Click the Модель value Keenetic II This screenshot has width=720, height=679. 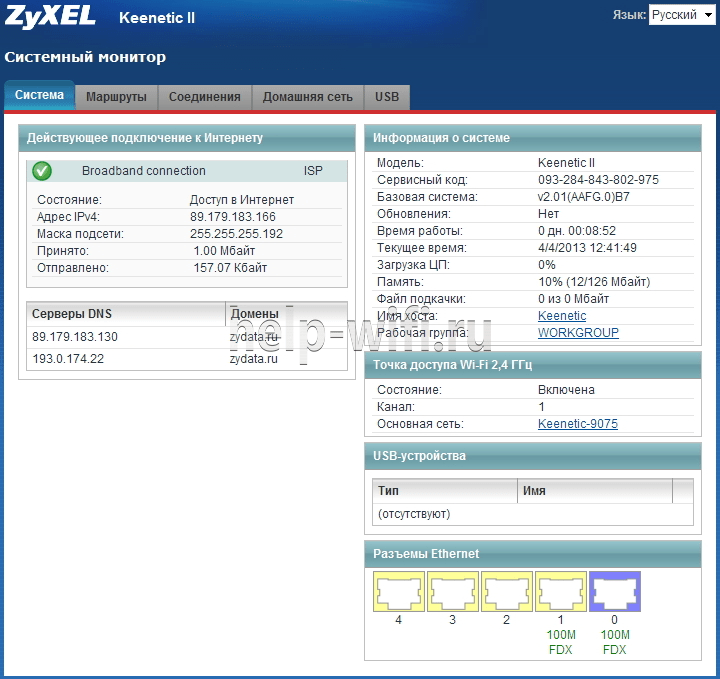[566, 163]
